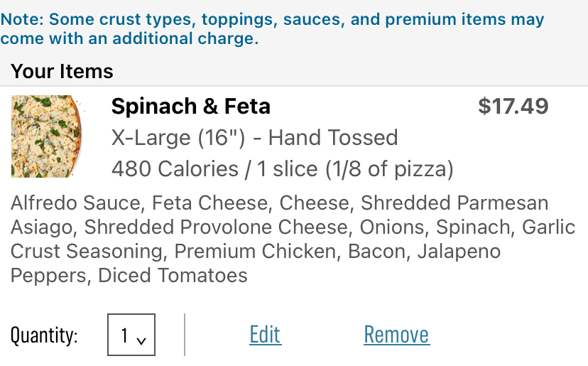Click the Your Items heading
The image size is (588, 366).
click(62, 71)
